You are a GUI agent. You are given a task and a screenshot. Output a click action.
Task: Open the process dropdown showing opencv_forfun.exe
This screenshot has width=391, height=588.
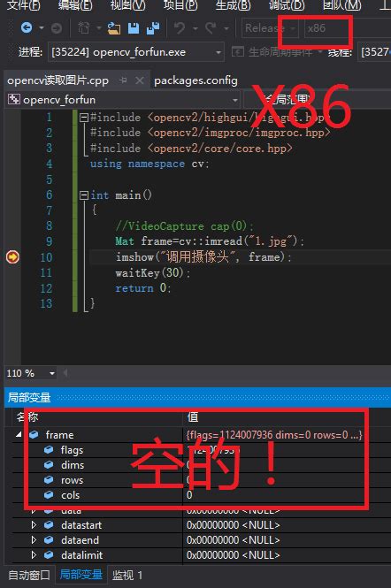pos(136,52)
